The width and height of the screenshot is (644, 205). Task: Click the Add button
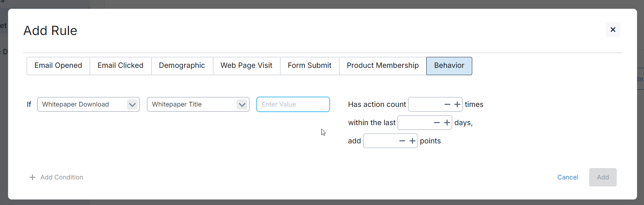click(x=603, y=177)
